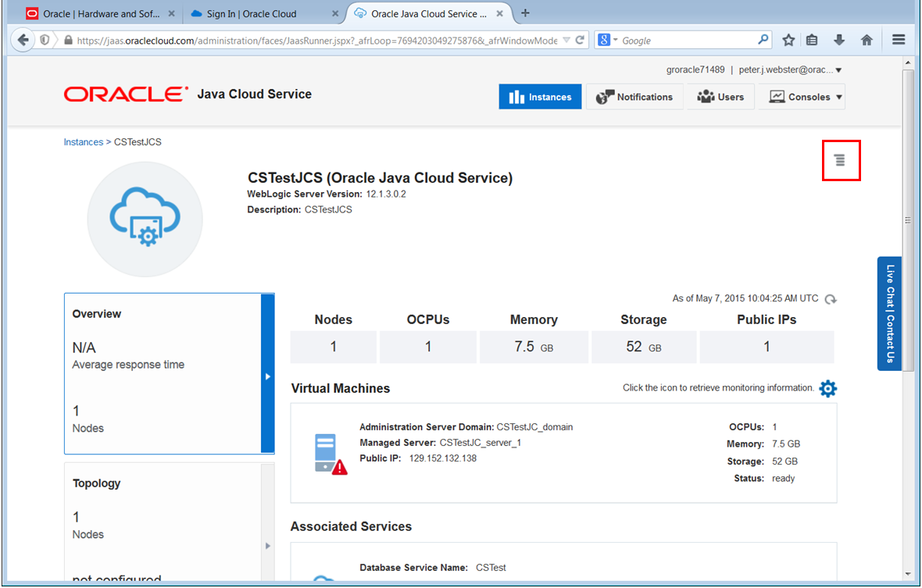
Task: Click the search magnifier icon
Action: pos(763,39)
